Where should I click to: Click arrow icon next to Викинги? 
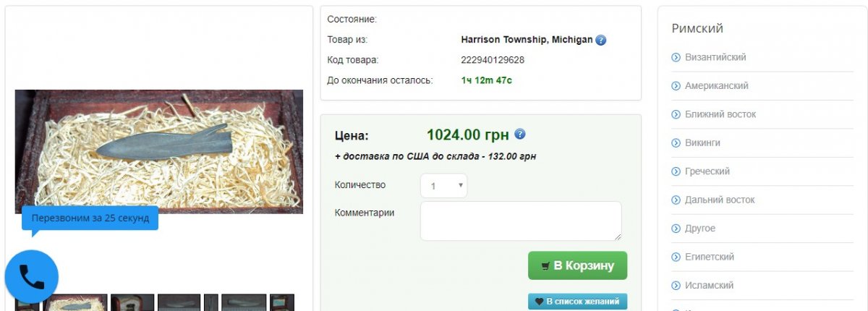tap(676, 143)
